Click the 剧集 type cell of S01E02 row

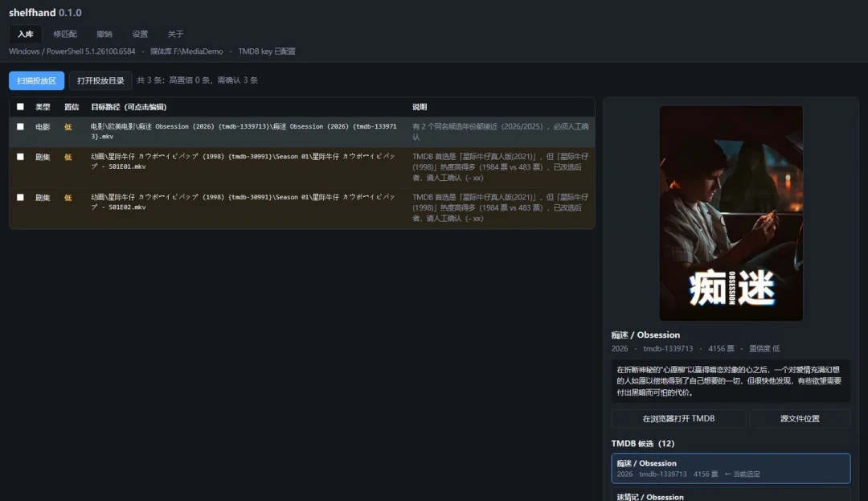(43, 198)
